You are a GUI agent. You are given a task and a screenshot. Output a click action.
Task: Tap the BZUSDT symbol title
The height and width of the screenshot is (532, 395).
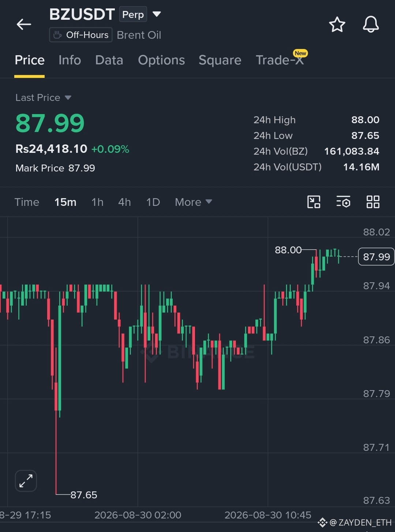click(x=82, y=14)
